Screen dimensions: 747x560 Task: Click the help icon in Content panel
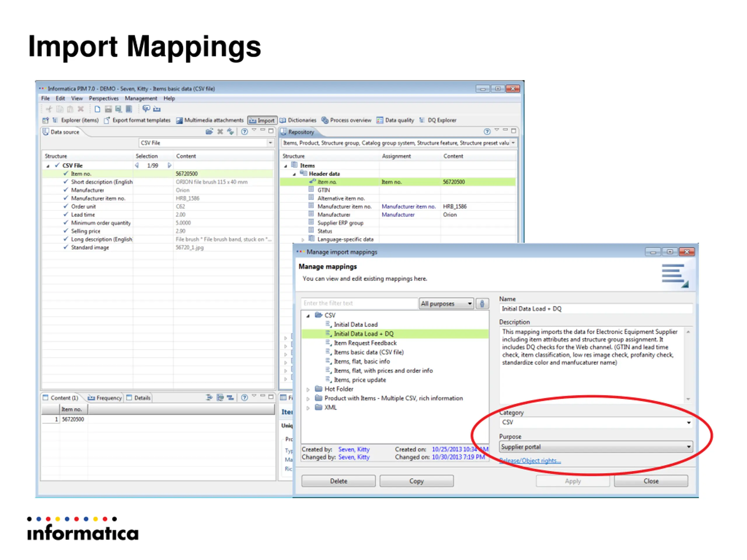click(245, 398)
